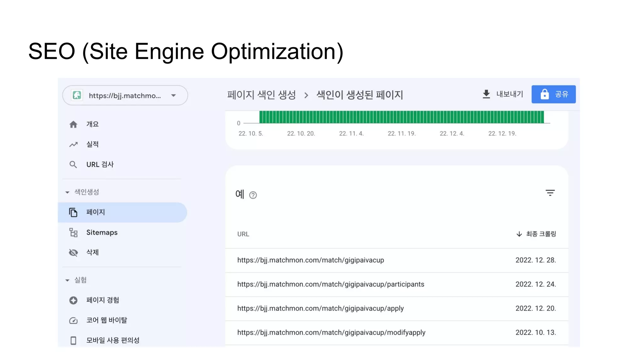The height and width of the screenshot is (362, 644).
Task: Click the 모바일 사용 편의성 phone icon
Action: (x=73, y=340)
